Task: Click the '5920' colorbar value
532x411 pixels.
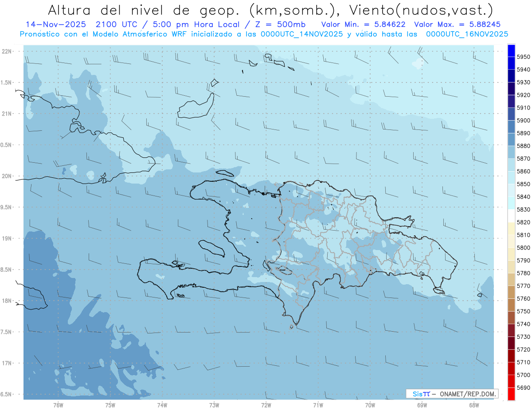Action: point(524,95)
